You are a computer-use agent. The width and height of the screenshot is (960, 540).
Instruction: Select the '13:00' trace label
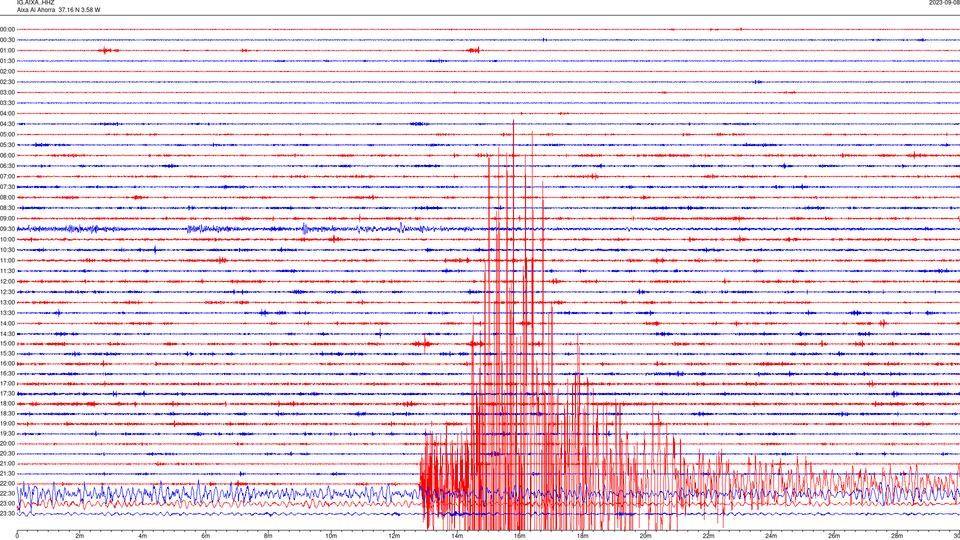[7, 302]
